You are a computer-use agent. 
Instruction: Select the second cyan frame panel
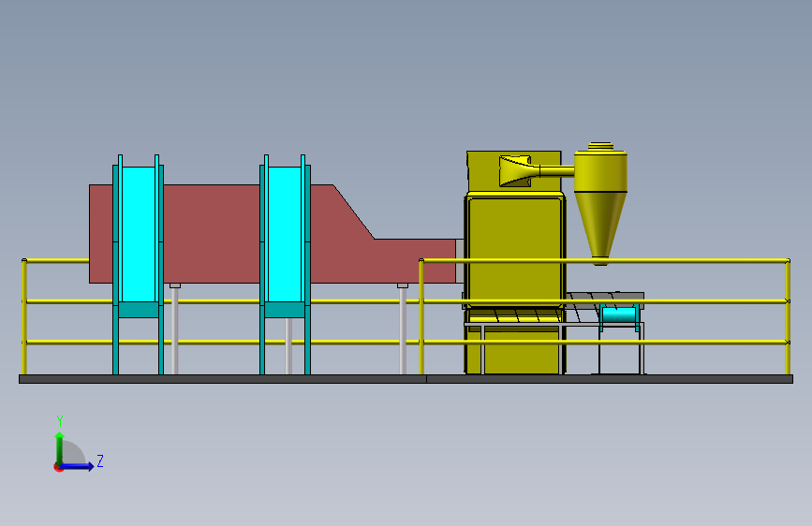click(x=285, y=234)
